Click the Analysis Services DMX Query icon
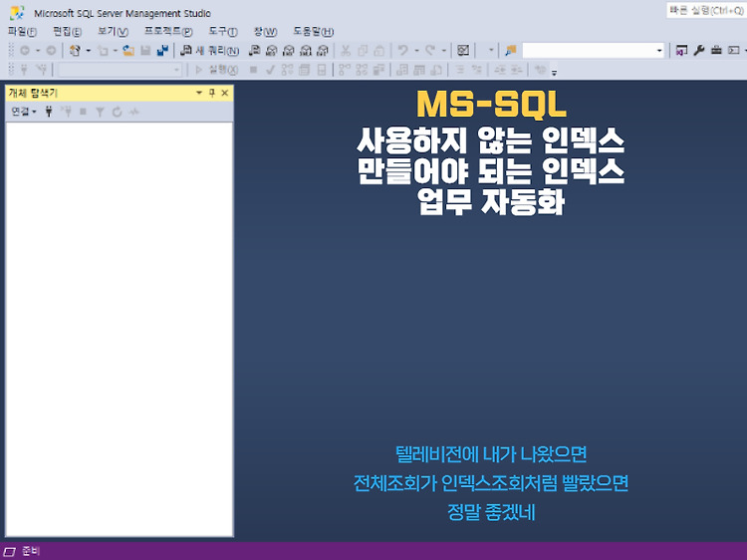Image resolution: width=747 pixels, height=560 pixels. pos(289,50)
